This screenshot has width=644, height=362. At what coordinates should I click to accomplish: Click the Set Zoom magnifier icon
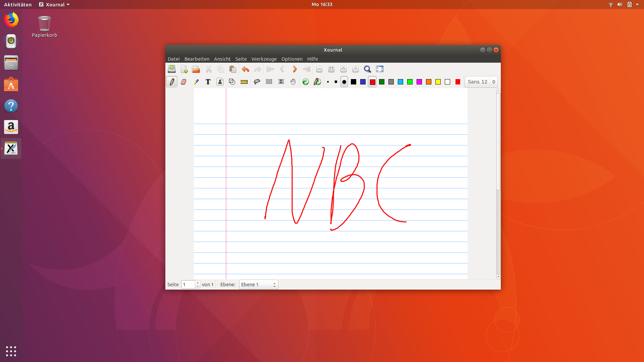pos(367,69)
